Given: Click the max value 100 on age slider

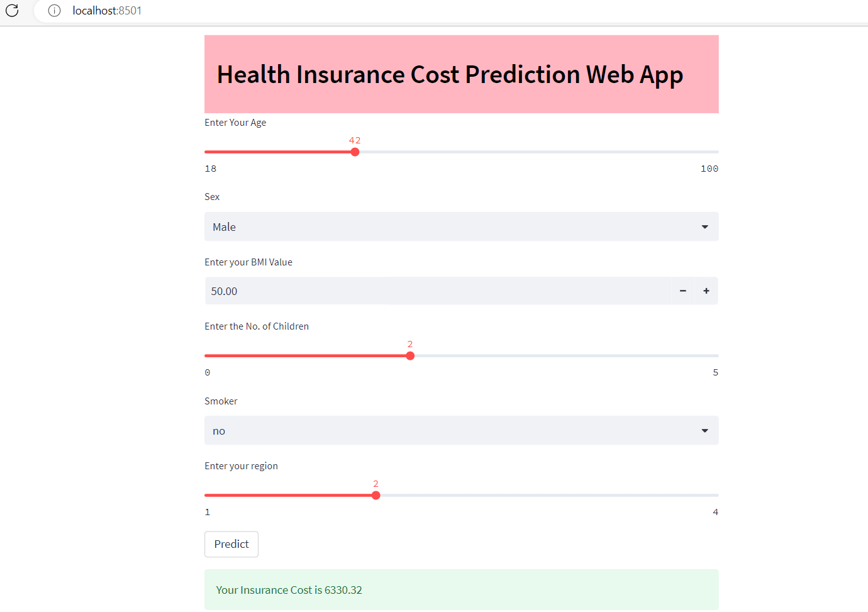Looking at the screenshot, I should coord(709,168).
